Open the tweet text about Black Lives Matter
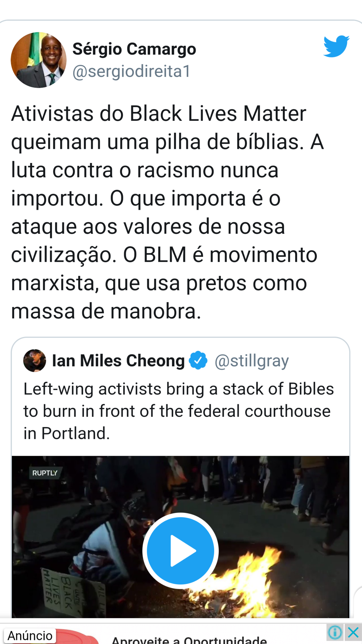Image resolution: width=362 pixels, height=644 pixels. click(167, 212)
